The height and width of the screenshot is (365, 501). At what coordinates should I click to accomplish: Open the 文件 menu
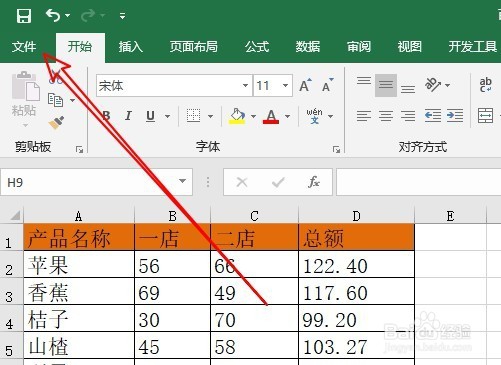[24, 47]
